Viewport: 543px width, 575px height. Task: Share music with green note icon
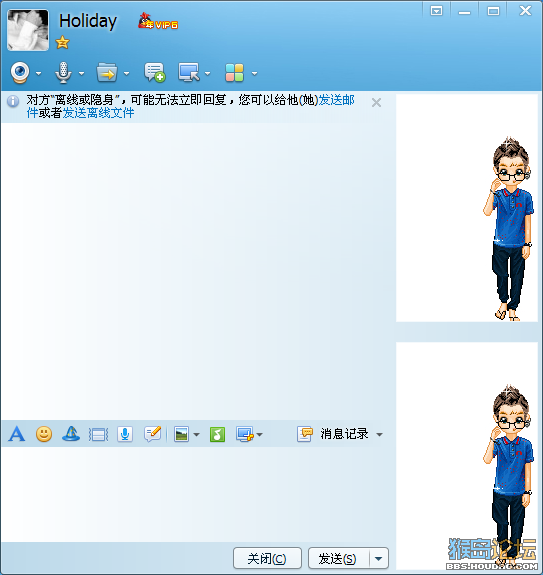click(x=217, y=435)
